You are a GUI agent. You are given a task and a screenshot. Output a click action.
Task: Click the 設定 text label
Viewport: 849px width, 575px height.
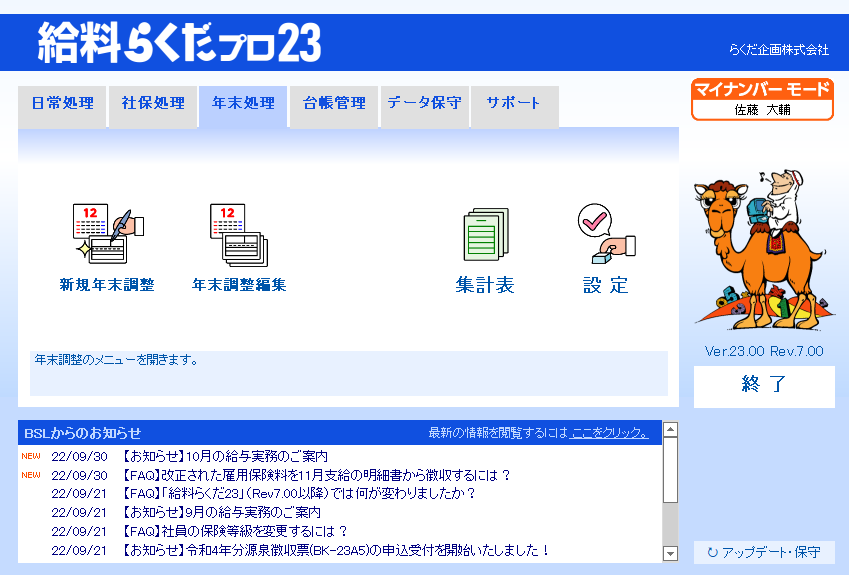click(x=606, y=285)
